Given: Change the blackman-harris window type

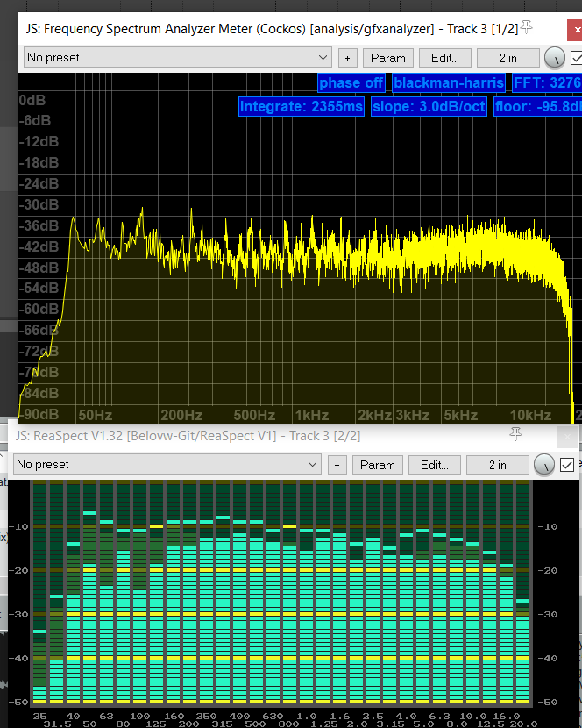Looking at the screenshot, I should pyautogui.click(x=449, y=83).
